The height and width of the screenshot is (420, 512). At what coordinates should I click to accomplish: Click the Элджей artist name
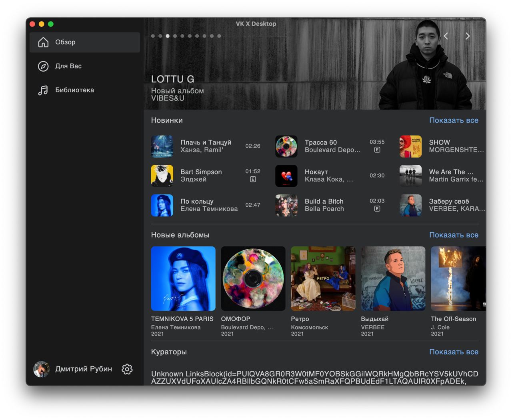193,179
